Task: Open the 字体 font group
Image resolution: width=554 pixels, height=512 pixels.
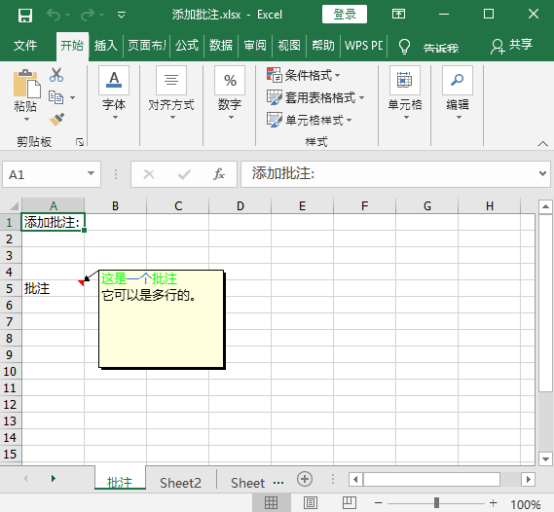Action: (x=114, y=94)
